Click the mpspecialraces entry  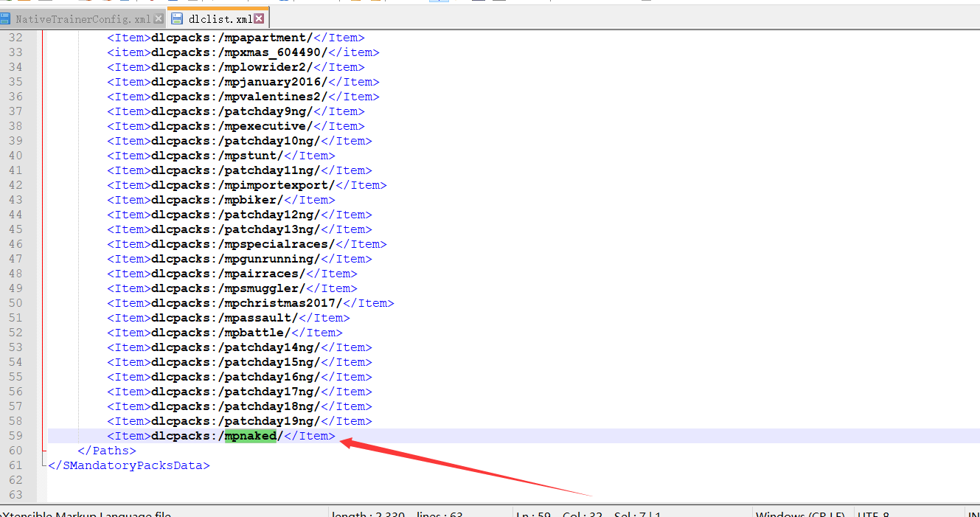(x=247, y=244)
